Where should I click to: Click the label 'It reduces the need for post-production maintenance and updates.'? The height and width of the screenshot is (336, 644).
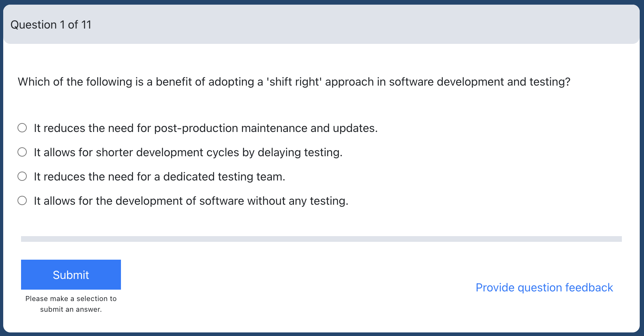(x=206, y=128)
